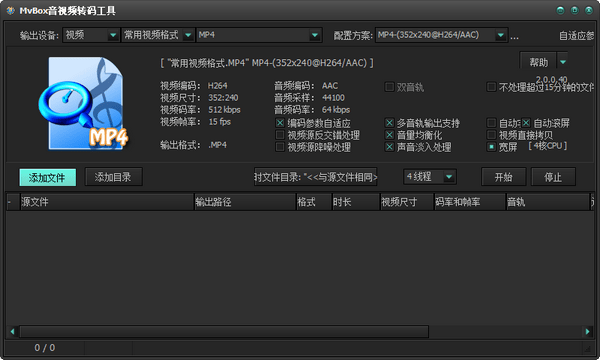Viewport: 600px width, 360px height.
Task: Click the [4核CPU] label
Action: 548,146
